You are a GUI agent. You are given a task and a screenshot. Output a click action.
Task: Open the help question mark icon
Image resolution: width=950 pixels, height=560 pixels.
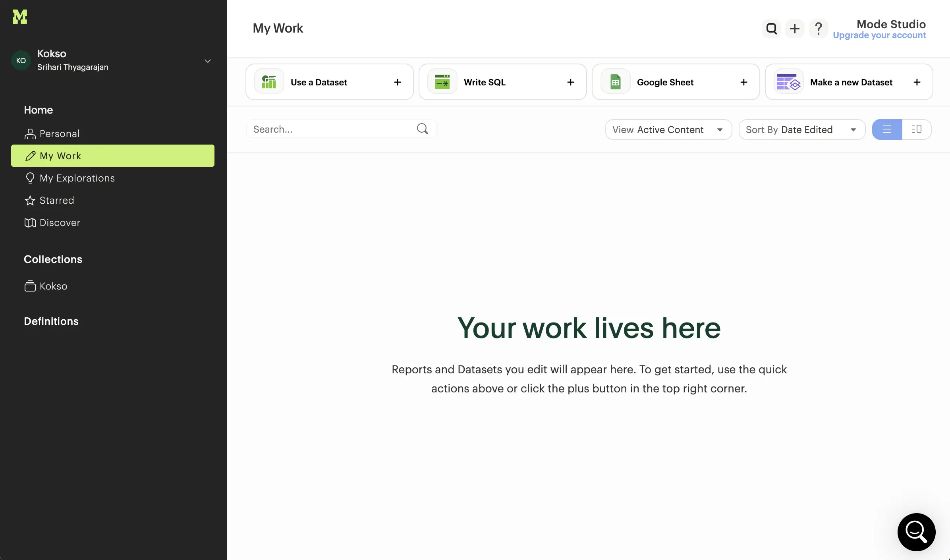coord(819,29)
